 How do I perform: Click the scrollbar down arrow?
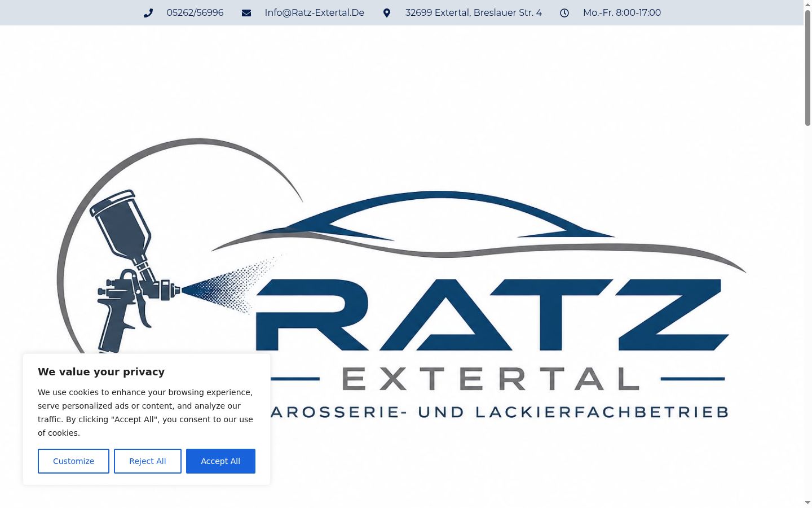[807, 502]
